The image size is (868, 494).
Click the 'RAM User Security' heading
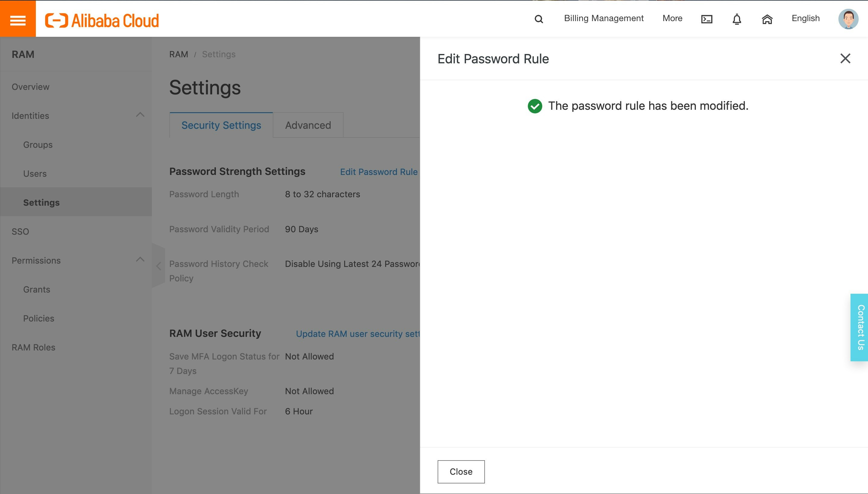tap(215, 333)
